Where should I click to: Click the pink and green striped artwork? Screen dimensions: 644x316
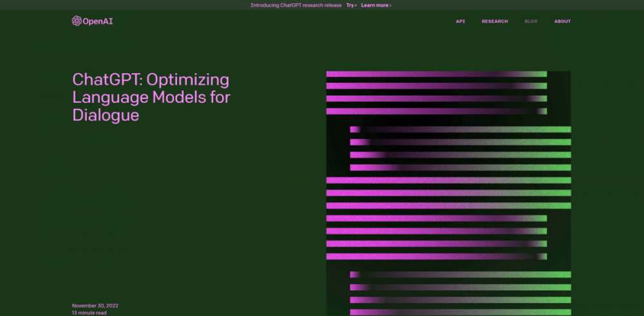[448, 193]
